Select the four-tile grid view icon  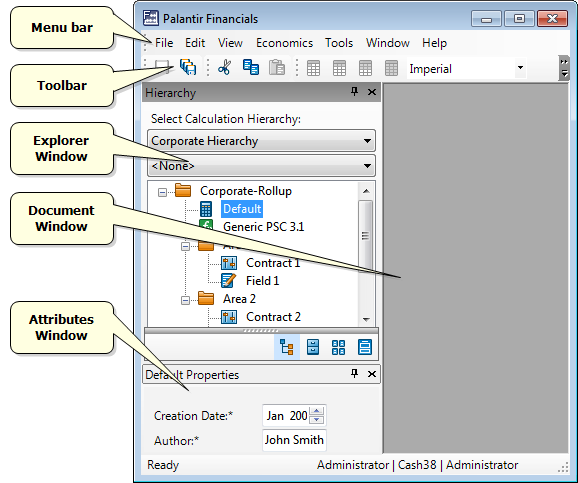click(x=338, y=347)
